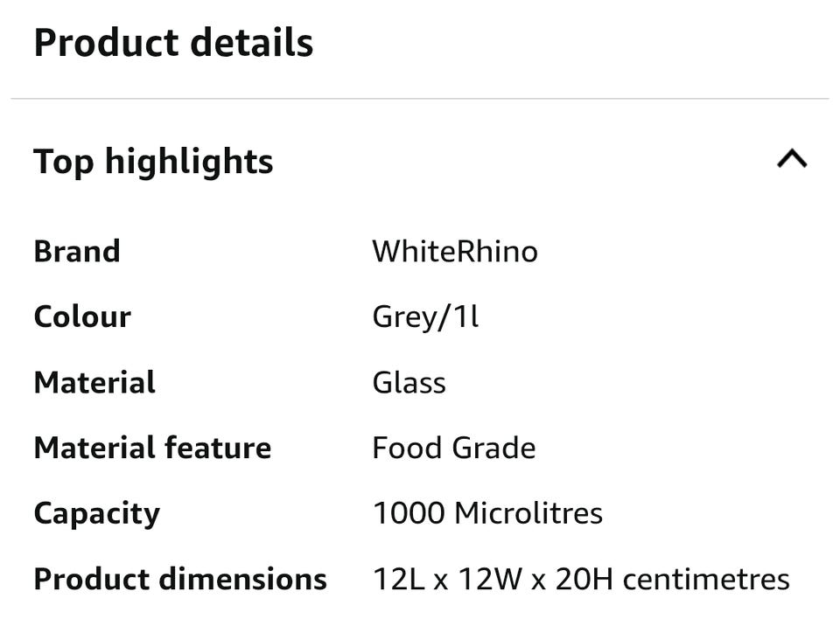Screen dimensions: 840x626
Task: Select the Material label
Action: tap(94, 382)
